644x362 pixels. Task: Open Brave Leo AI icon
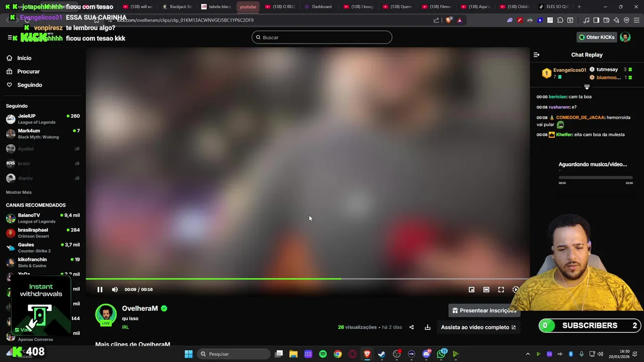point(616,20)
